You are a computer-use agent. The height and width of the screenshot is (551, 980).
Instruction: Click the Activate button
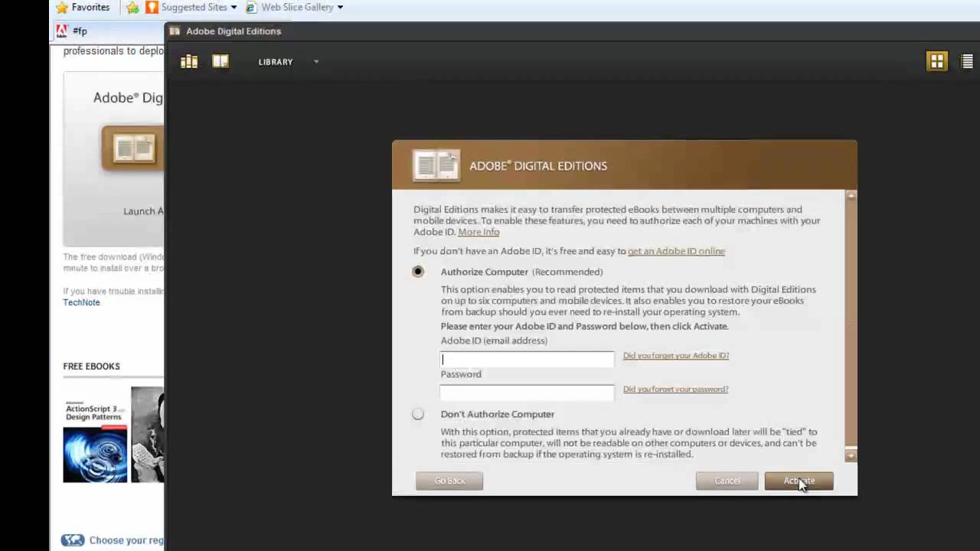pyautogui.click(x=799, y=481)
